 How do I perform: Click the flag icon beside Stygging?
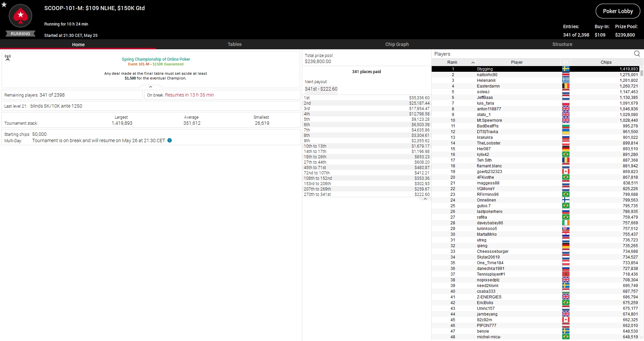(x=566, y=69)
